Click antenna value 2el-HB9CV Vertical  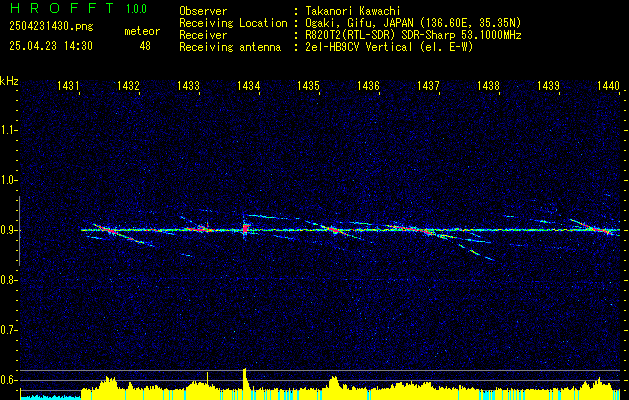(389, 47)
